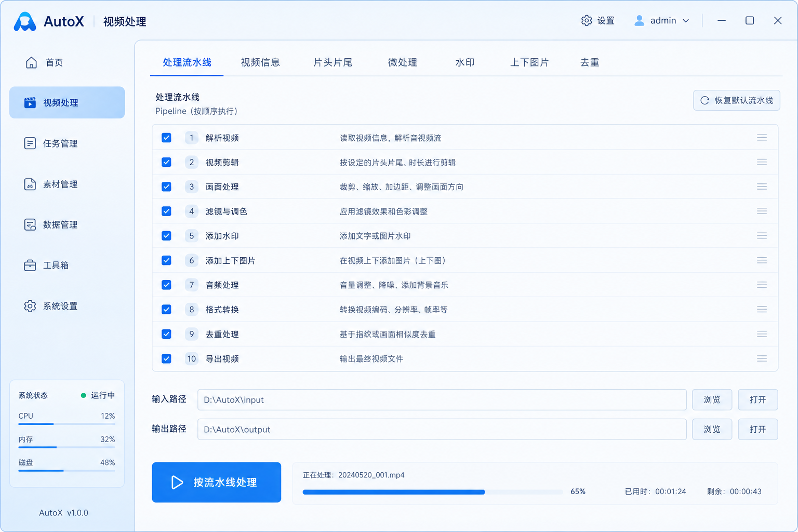Viewport: 798px width, 532px height.
Task: Disable the 画面处理 step checkbox
Action: 166,187
